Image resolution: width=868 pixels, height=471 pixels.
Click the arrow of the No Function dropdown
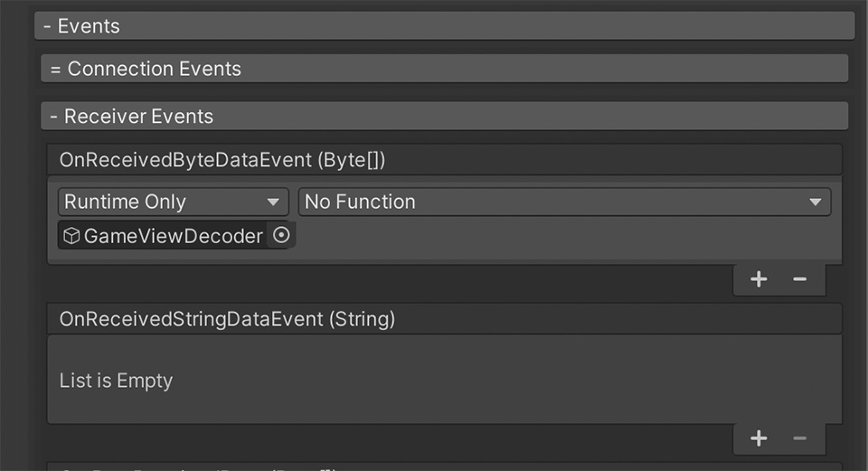(x=815, y=203)
